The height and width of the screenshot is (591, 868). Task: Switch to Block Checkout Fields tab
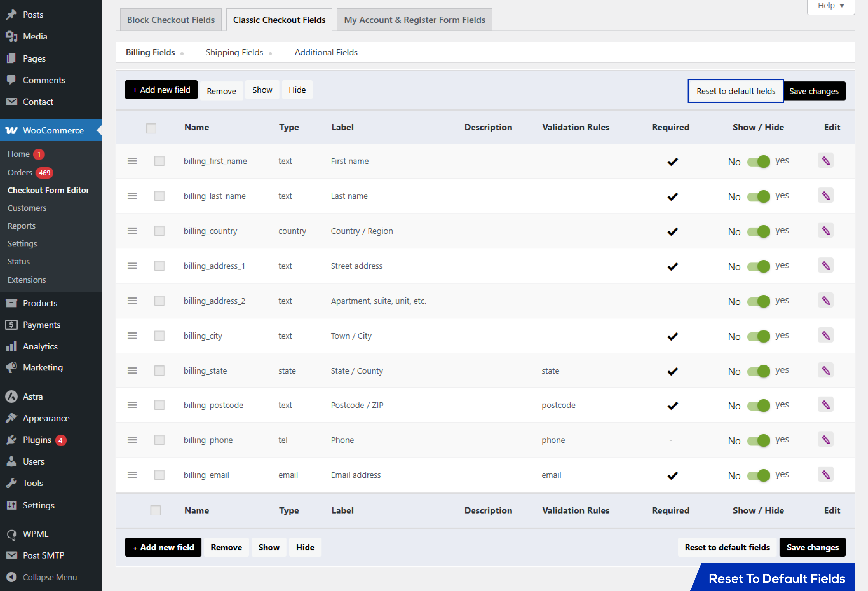[x=171, y=20]
